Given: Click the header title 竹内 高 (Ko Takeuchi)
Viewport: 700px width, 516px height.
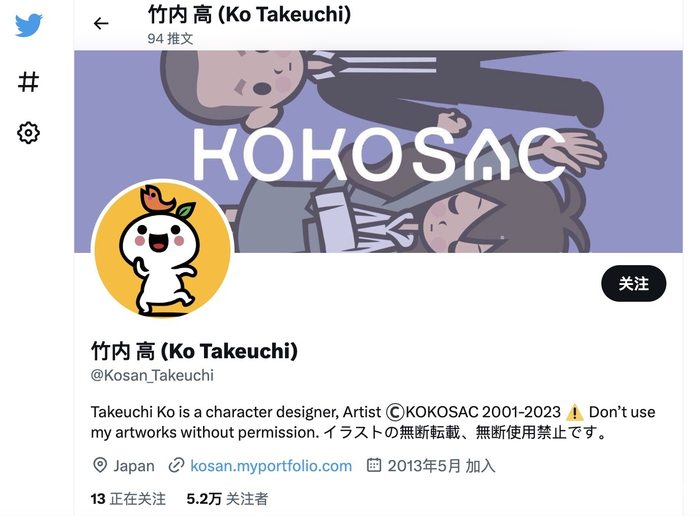Looking at the screenshot, I should click(250, 14).
